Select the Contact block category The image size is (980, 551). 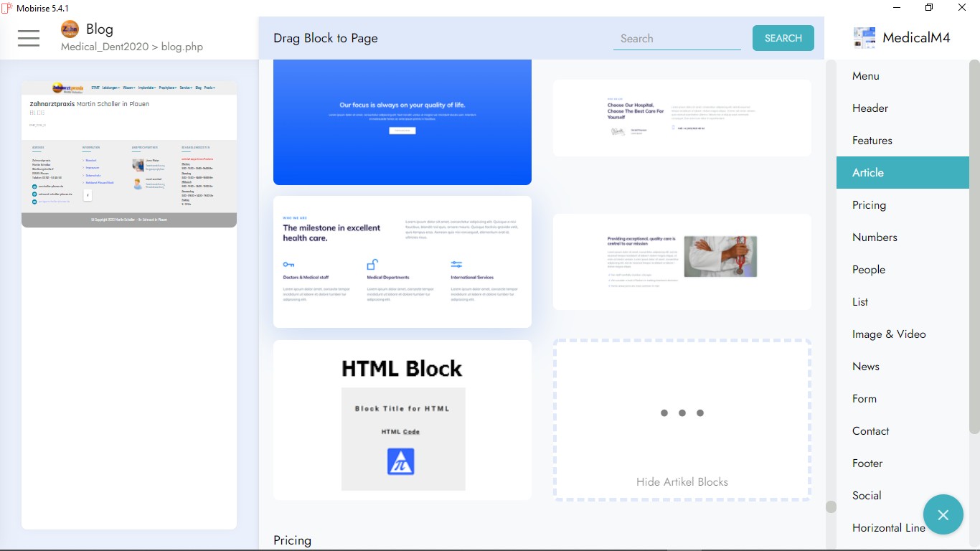903,431
